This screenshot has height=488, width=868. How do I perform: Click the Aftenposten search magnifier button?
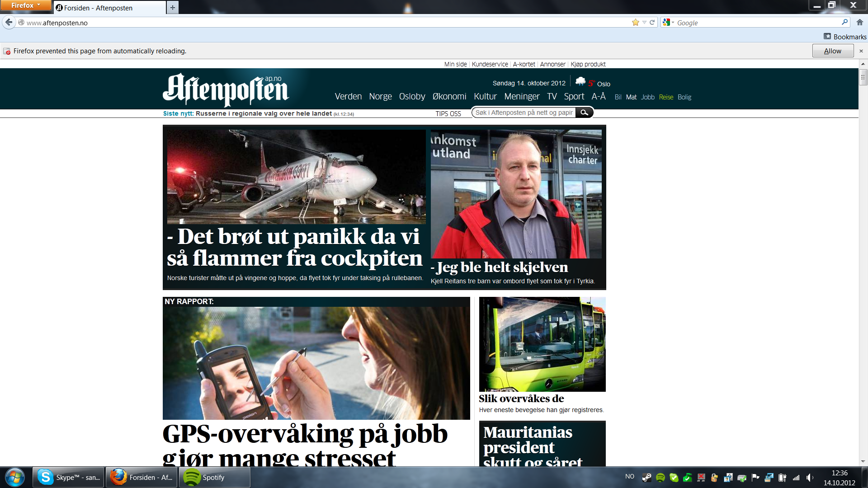[x=584, y=113]
